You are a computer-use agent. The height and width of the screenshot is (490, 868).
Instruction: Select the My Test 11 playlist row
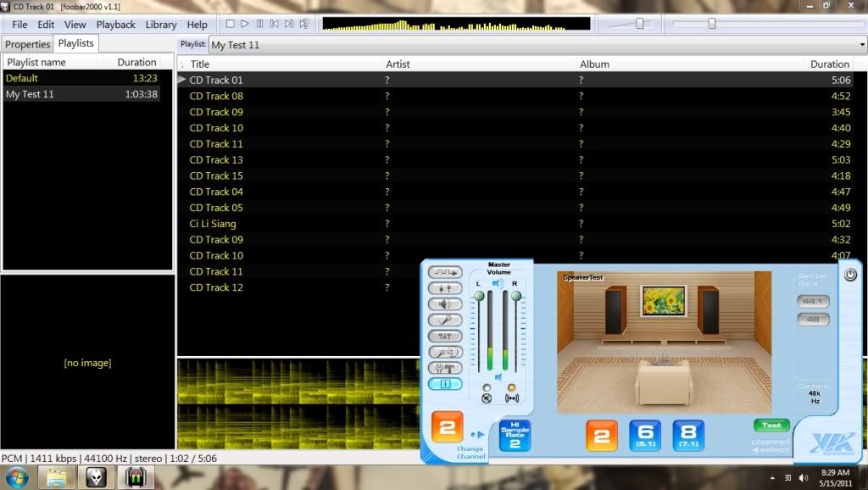[82, 94]
